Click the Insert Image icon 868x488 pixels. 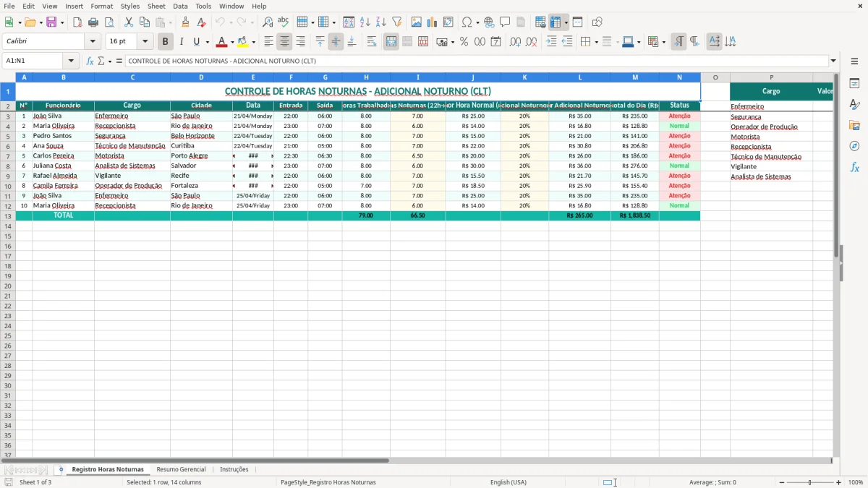point(417,22)
